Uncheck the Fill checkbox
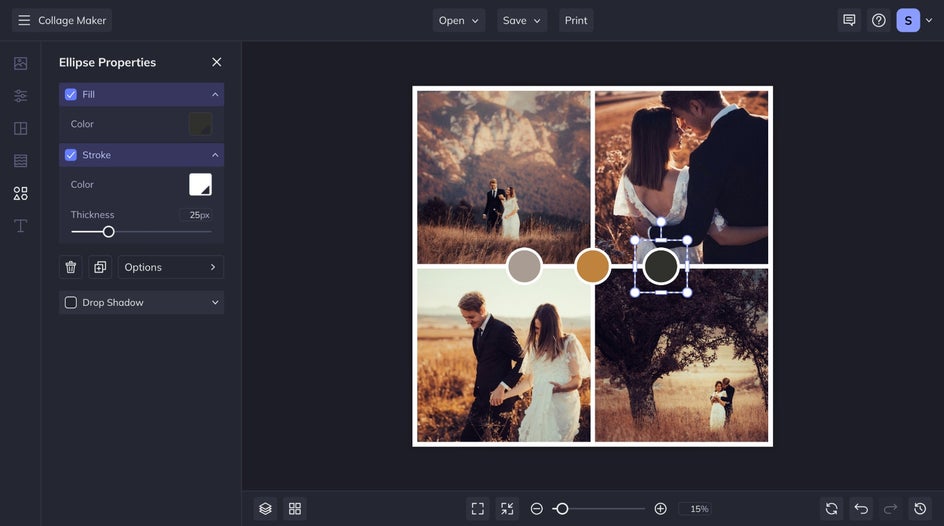Screen dimensions: 944x526 (x=71, y=94)
